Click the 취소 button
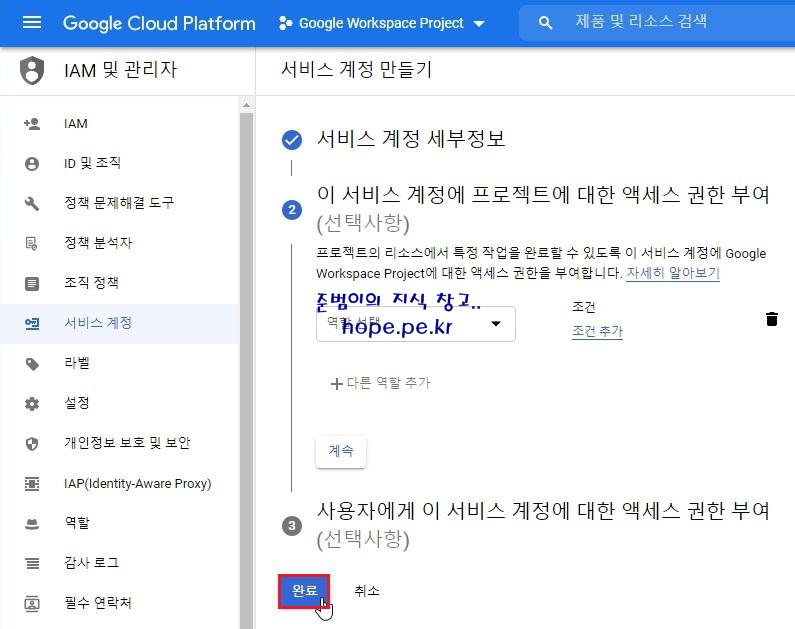Viewport: 795px width, 629px height. coord(367,590)
